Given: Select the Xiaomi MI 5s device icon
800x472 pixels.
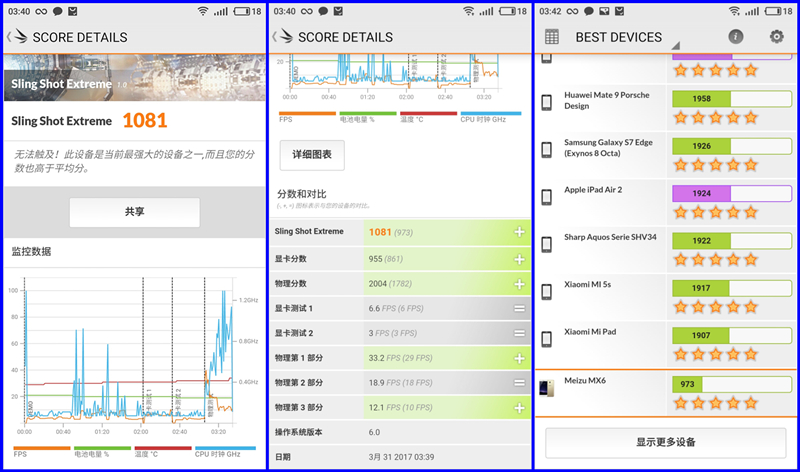Looking at the screenshot, I should pyautogui.click(x=546, y=292).
